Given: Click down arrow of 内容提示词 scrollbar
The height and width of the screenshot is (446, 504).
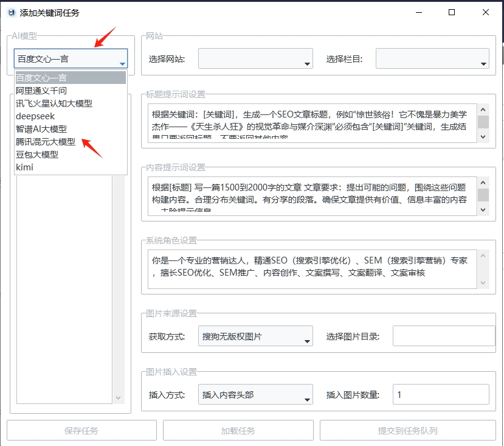Looking at the screenshot, I should coord(483,210).
